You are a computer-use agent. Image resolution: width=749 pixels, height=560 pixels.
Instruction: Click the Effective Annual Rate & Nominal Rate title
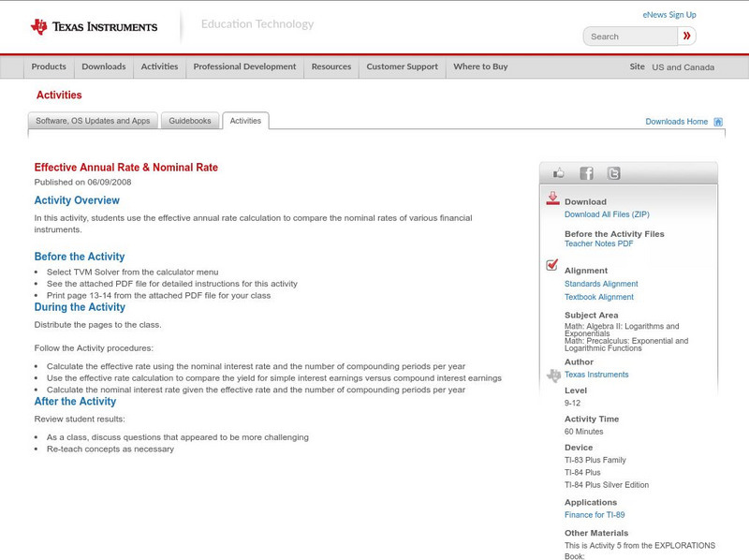(x=126, y=168)
